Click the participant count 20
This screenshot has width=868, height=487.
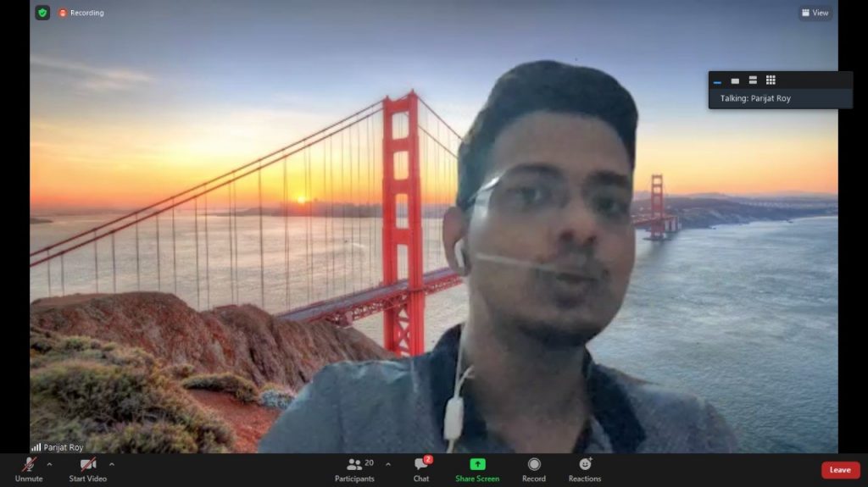370,462
